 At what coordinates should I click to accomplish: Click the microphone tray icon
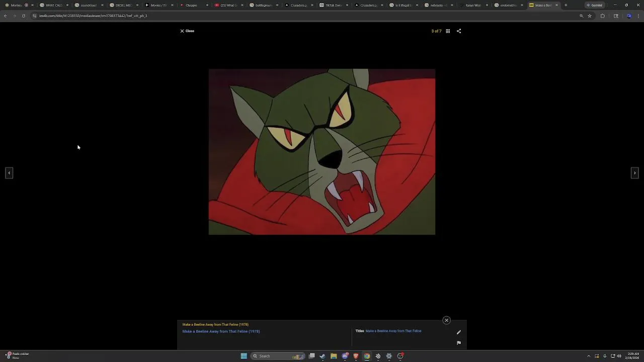(605, 356)
